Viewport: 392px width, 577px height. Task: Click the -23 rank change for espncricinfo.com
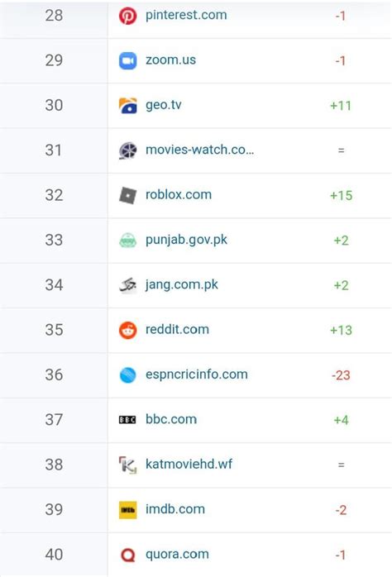tap(341, 375)
